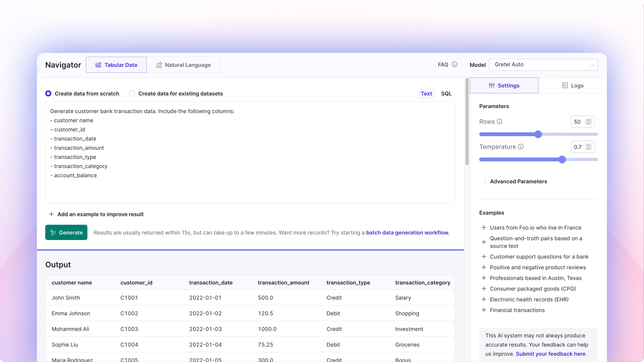Click plus icon for Consumer packaged goods

point(484,289)
